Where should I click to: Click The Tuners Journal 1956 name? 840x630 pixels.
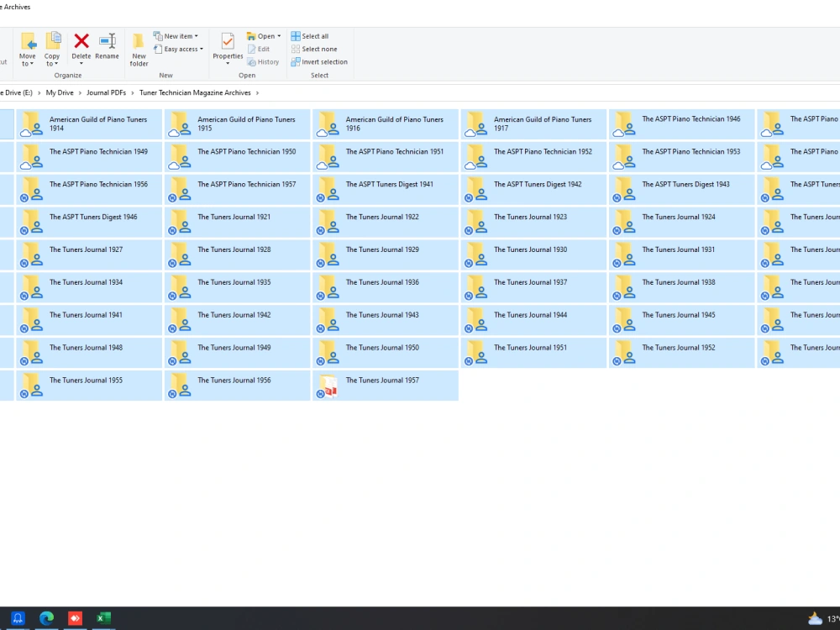point(234,381)
